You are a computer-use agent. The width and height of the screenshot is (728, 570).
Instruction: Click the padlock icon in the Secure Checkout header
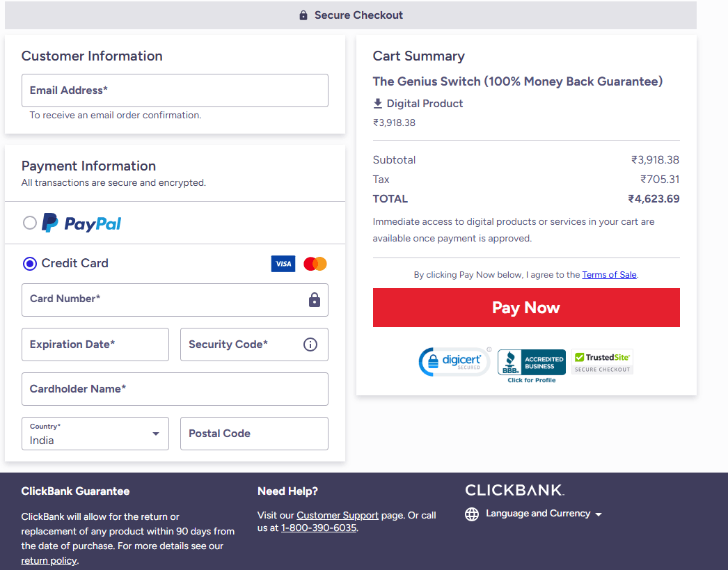click(x=304, y=14)
